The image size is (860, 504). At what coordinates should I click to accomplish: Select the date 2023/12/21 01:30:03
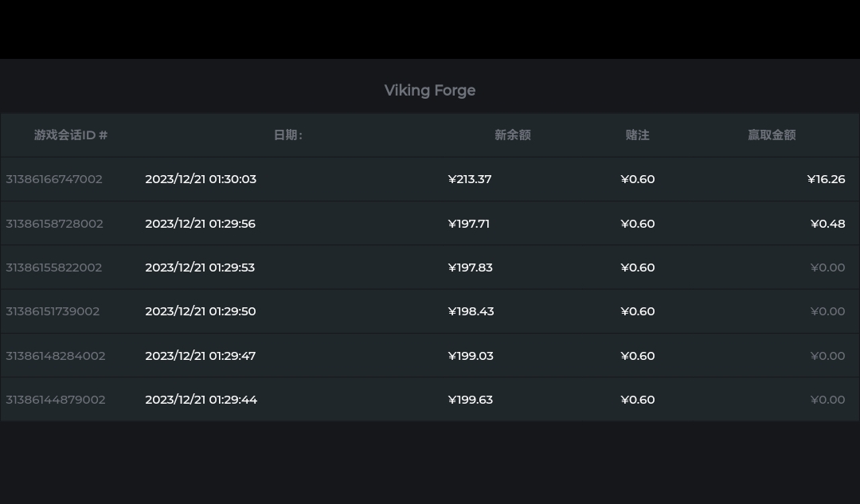(x=201, y=179)
